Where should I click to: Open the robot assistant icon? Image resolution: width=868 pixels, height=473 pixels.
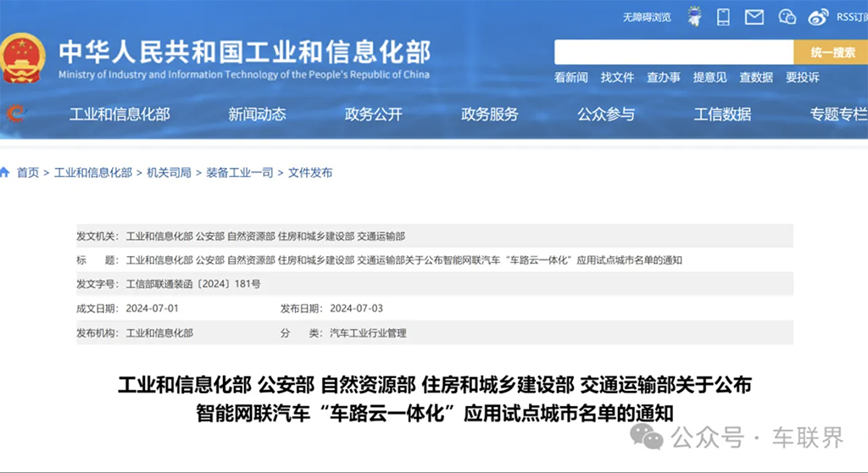[x=694, y=17]
